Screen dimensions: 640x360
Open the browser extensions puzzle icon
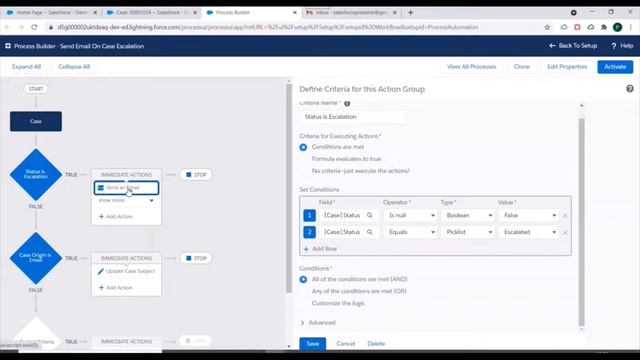tap(604, 27)
